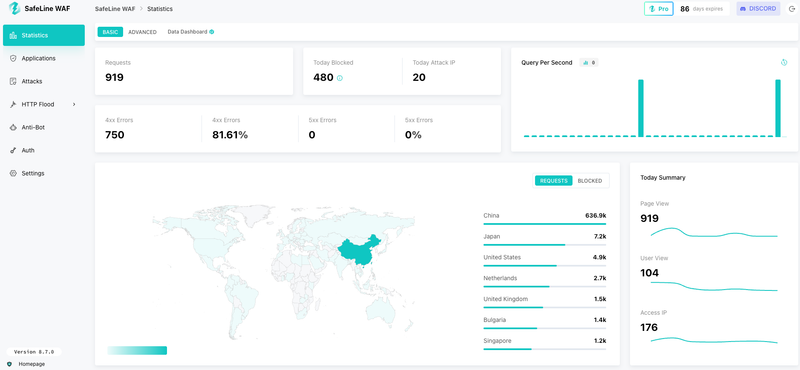Screen dimensions: 800x370
Task: Click the Pro license button
Action: (x=659, y=9)
